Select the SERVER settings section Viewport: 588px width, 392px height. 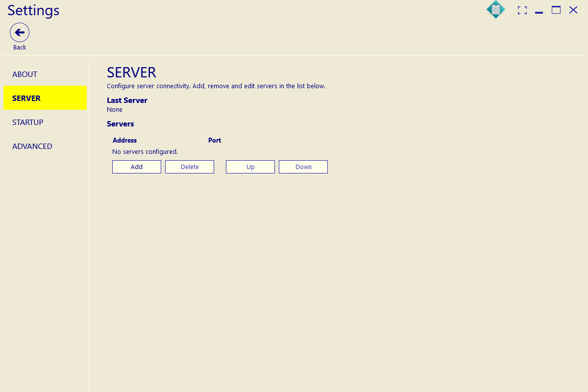pos(45,98)
